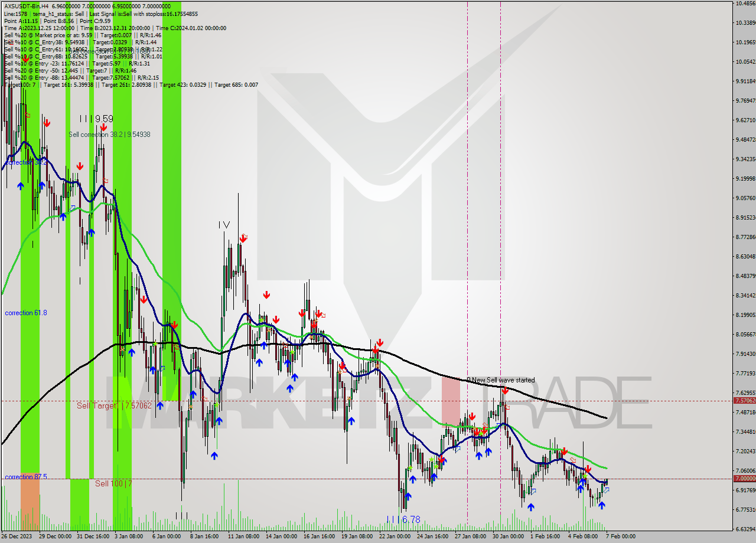Click the 'Sell Target | 7.57062' label
This screenshot has height=543, width=756.
pyautogui.click(x=114, y=405)
